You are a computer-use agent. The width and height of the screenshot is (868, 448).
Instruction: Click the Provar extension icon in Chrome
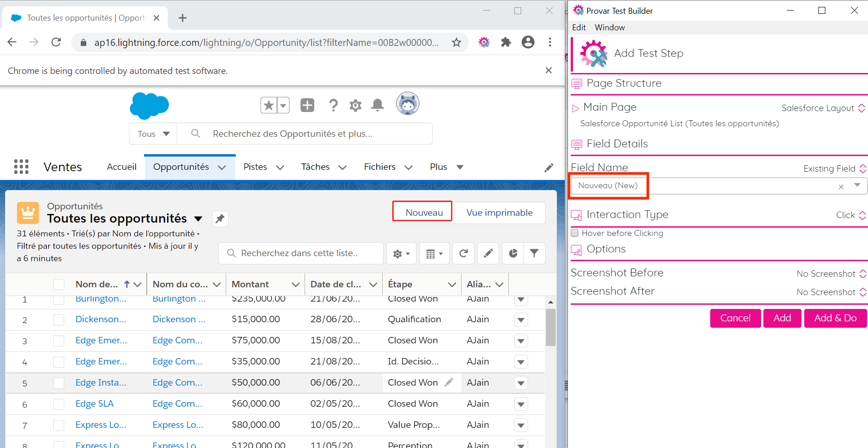tap(484, 42)
